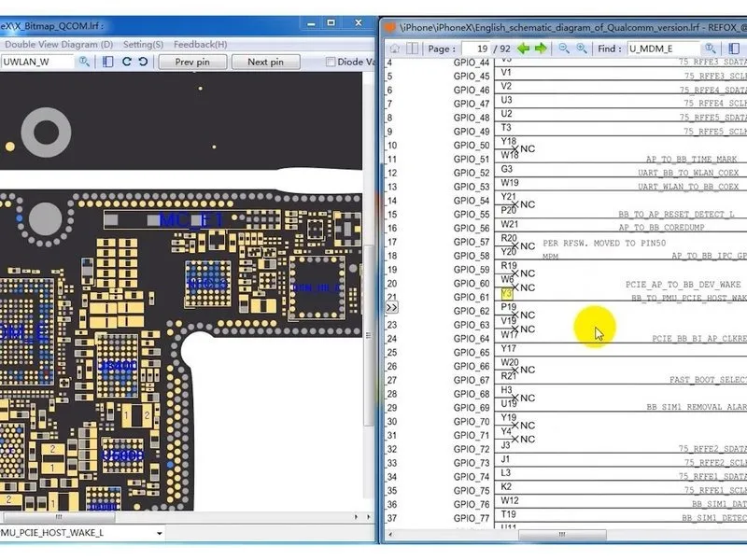Toggle the side panel icon in bitmap window
This screenshot has width=747, height=560.
108,62
